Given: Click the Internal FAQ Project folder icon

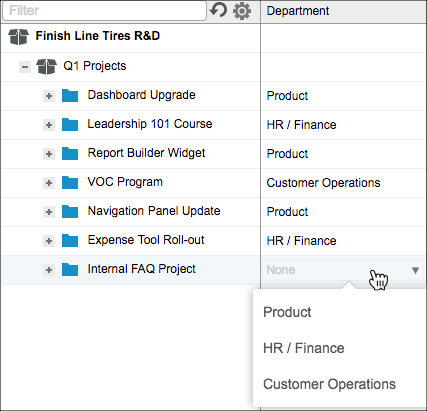Looking at the screenshot, I should 70,270.
